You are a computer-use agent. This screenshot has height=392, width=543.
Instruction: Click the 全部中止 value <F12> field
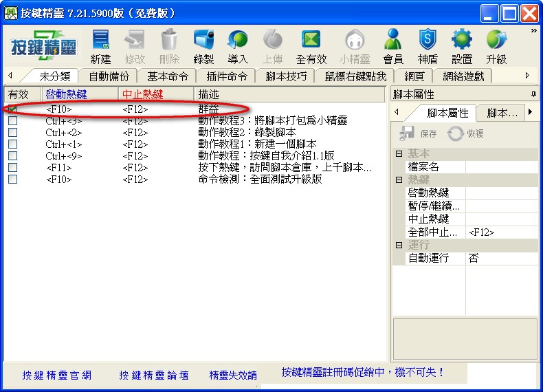pyautogui.click(x=502, y=232)
